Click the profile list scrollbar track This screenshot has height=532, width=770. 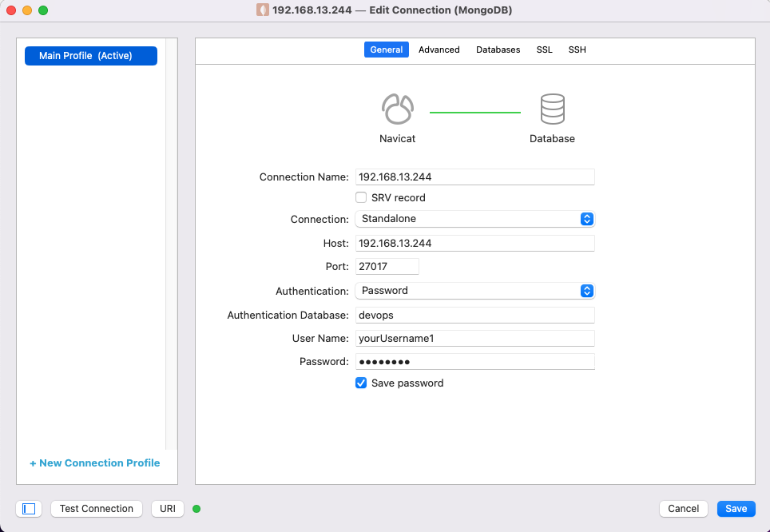click(x=172, y=245)
